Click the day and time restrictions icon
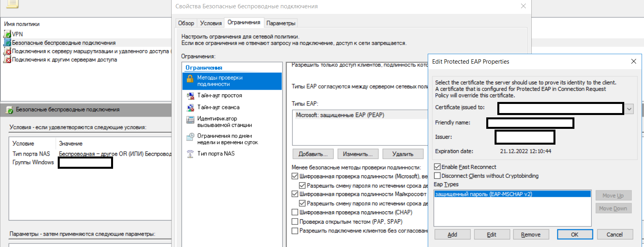Image resolution: width=644 pixels, height=247 pixels. coord(190,137)
